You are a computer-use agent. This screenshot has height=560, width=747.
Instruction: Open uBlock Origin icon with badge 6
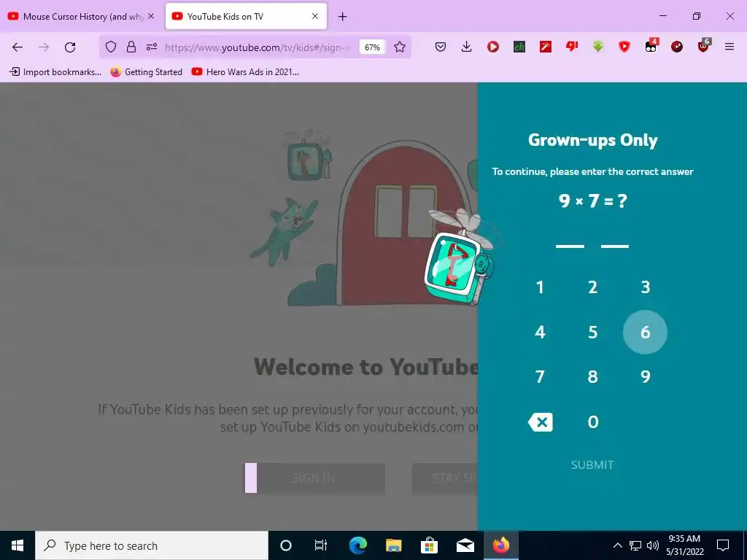704,46
